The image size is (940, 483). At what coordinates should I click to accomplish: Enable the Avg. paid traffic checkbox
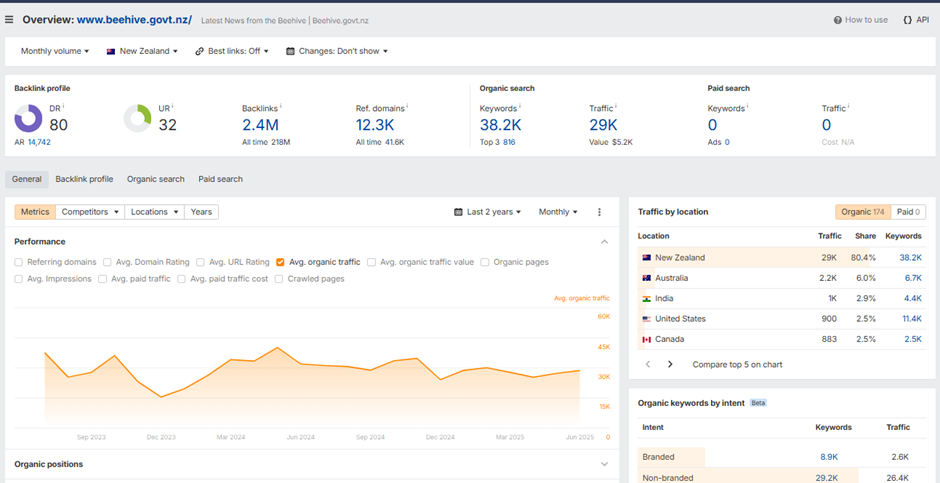click(x=103, y=279)
